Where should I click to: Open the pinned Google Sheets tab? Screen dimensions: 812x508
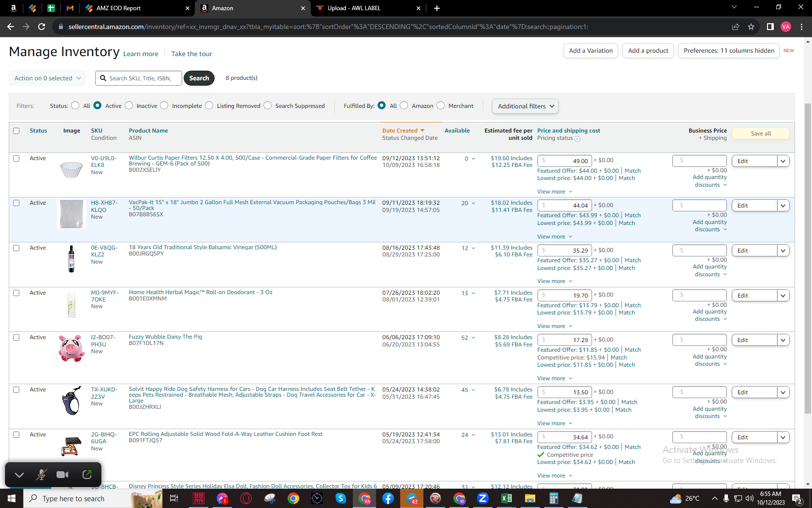click(51, 8)
